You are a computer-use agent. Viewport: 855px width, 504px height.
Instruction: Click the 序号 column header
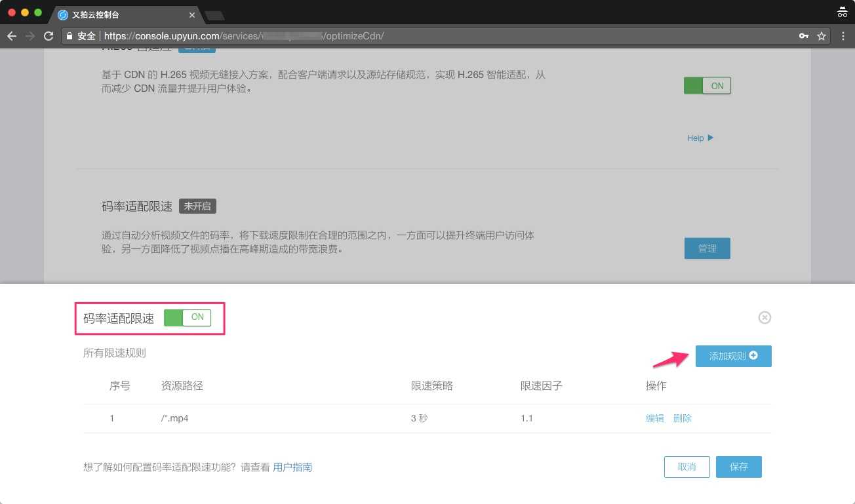point(120,386)
